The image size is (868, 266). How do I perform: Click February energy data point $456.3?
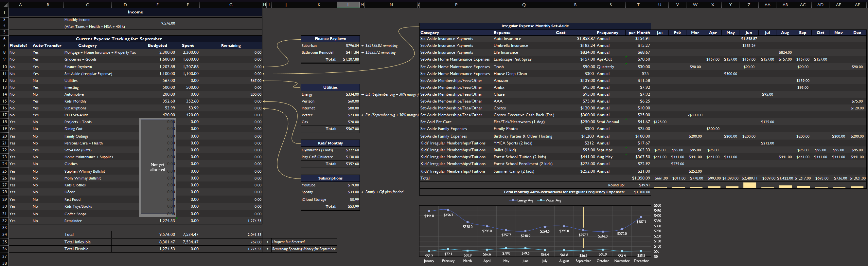[x=448, y=210]
